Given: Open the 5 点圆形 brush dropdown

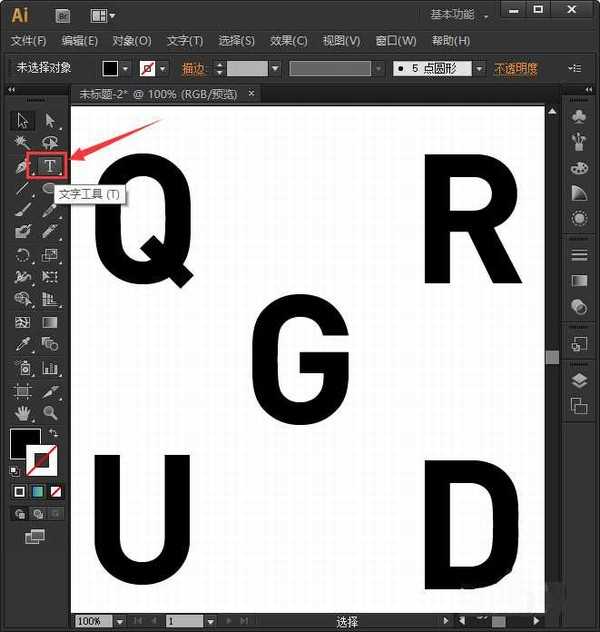Looking at the screenshot, I should [x=479, y=69].
